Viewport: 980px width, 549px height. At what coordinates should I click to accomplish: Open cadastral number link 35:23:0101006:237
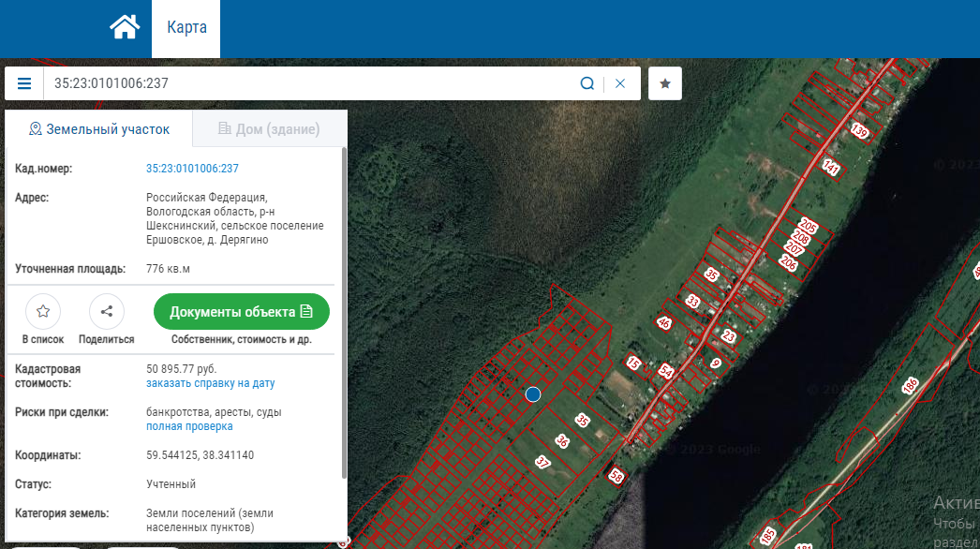click(192, 169)
